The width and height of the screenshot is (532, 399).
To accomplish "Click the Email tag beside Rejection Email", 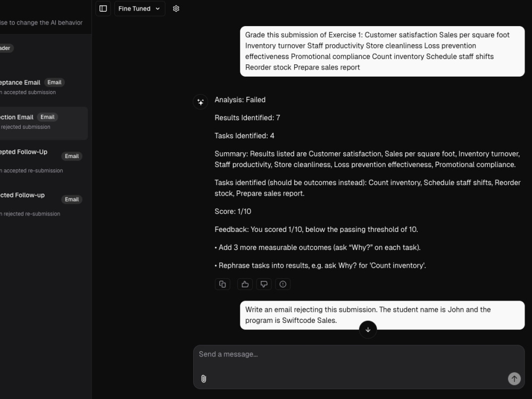I will 47,117.
